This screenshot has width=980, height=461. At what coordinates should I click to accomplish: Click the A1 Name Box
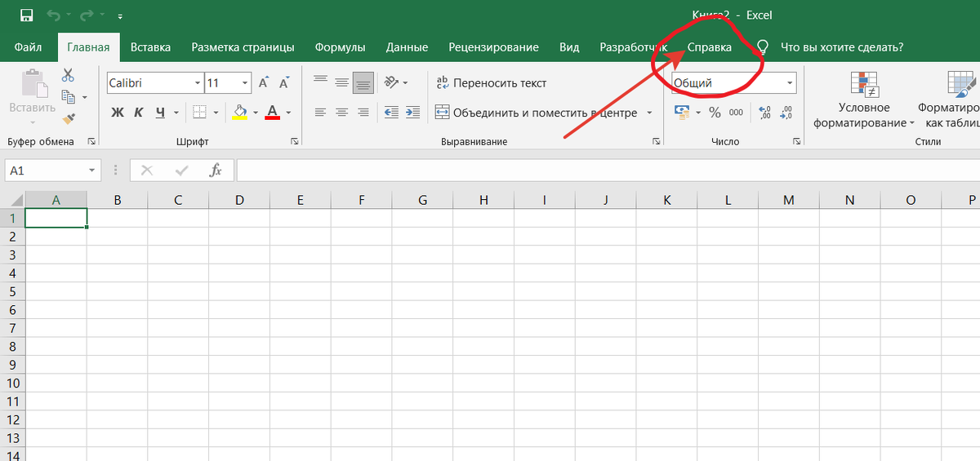46,171
